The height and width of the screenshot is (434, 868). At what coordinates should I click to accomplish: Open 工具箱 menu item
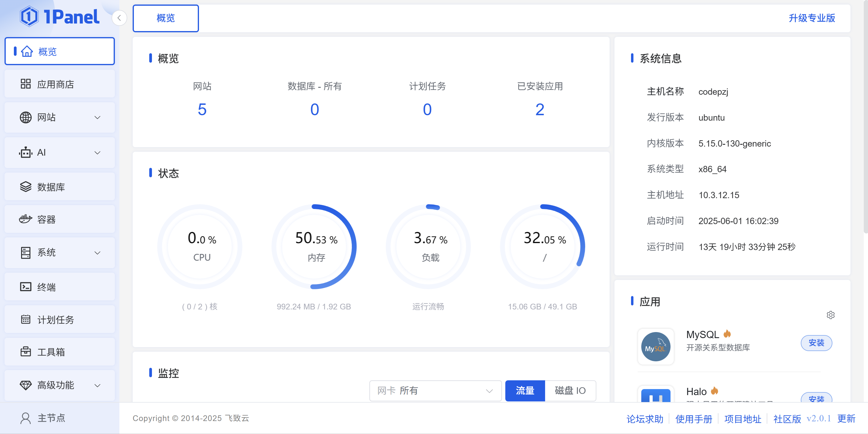[60, 351]
